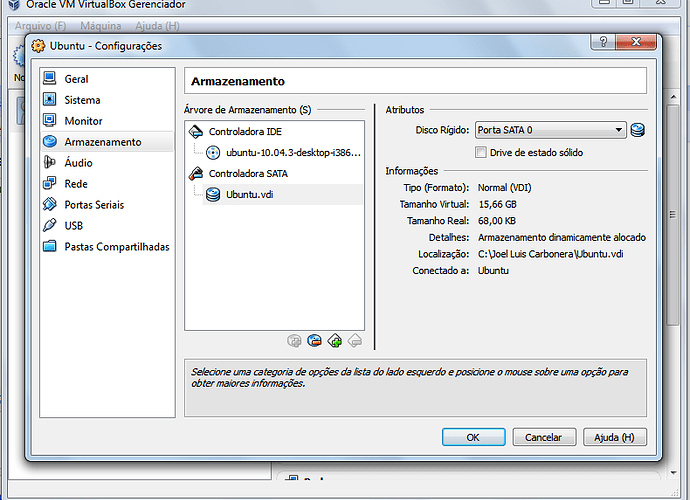Click the remove controller icon
The height and width of the screenshot is (500, 690).
tap(355, 340)
